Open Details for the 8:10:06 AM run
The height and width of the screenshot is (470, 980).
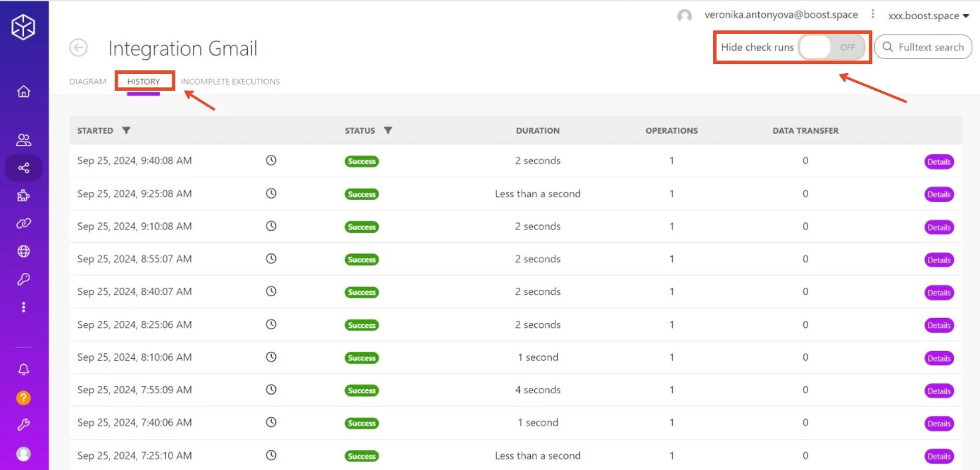click(938, 358)
